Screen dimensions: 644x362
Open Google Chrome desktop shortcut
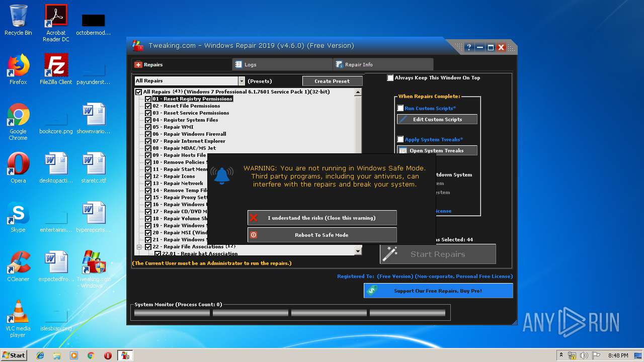(x=18, y=122)
